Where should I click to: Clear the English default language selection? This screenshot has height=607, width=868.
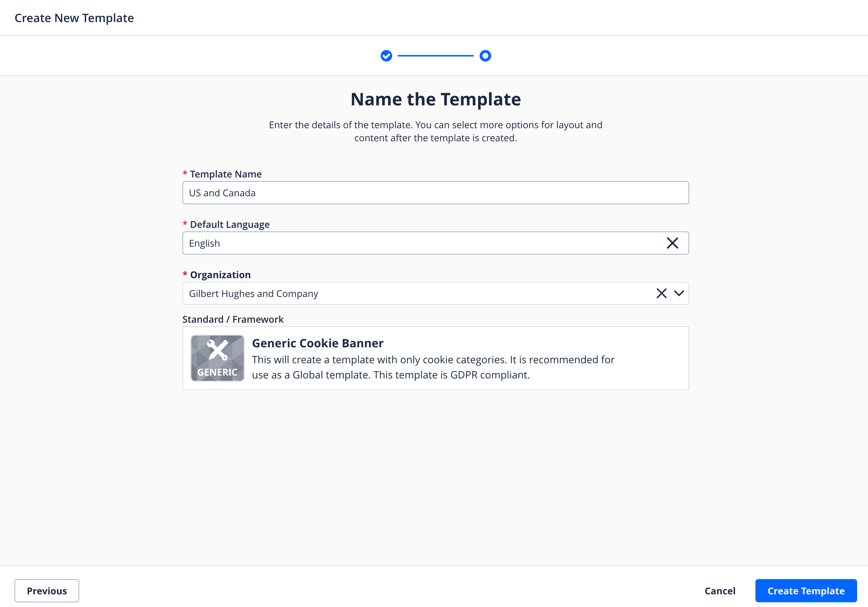pos(672,243)
